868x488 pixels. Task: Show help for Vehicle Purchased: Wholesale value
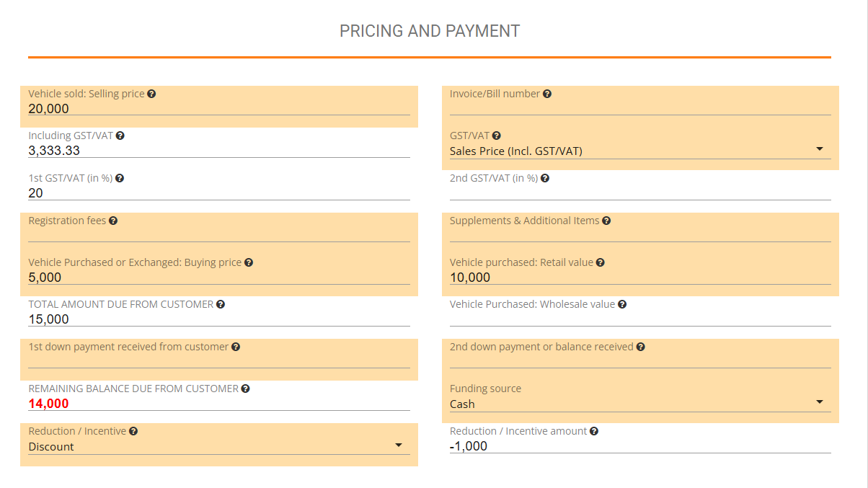622,304
